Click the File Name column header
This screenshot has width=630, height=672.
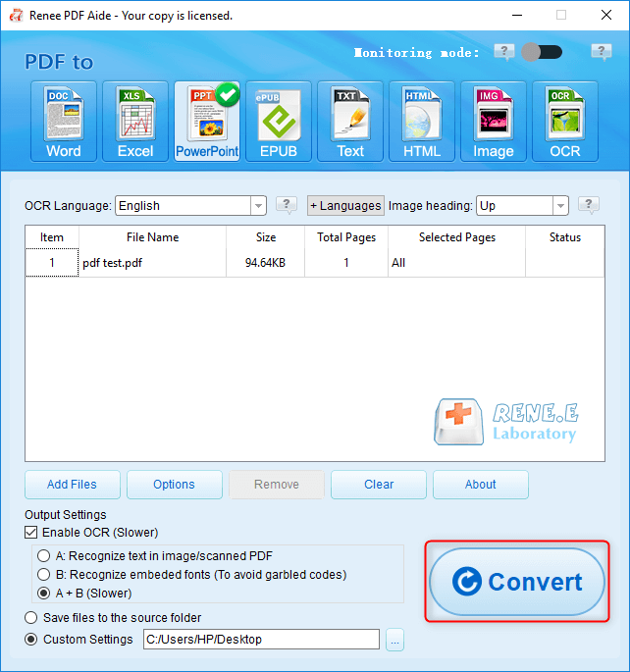(x=152, y=237)
